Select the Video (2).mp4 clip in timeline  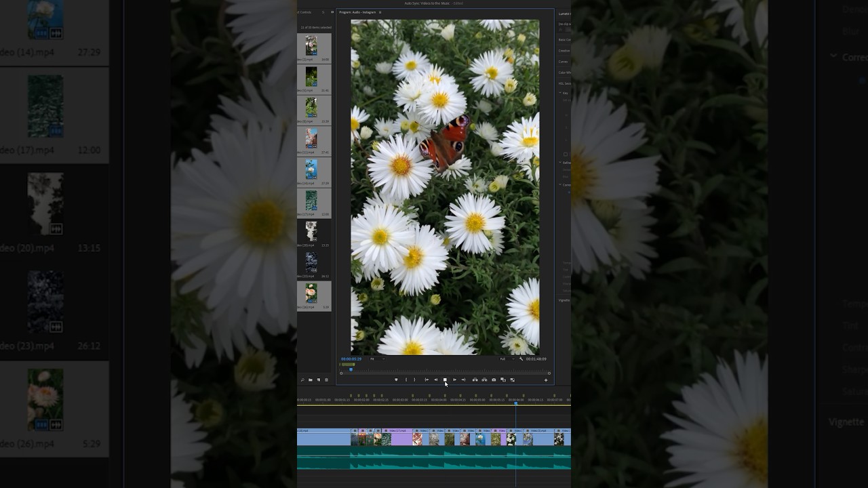[x=539, y=438]
